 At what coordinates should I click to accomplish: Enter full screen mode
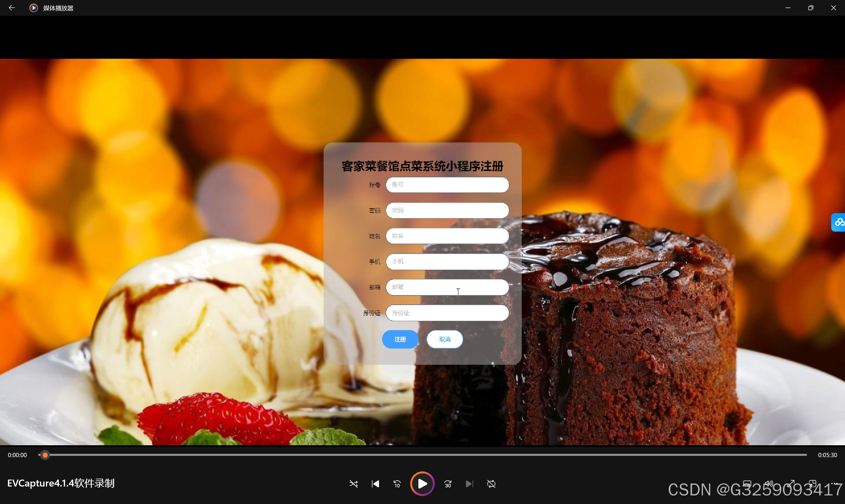point(791,484)
